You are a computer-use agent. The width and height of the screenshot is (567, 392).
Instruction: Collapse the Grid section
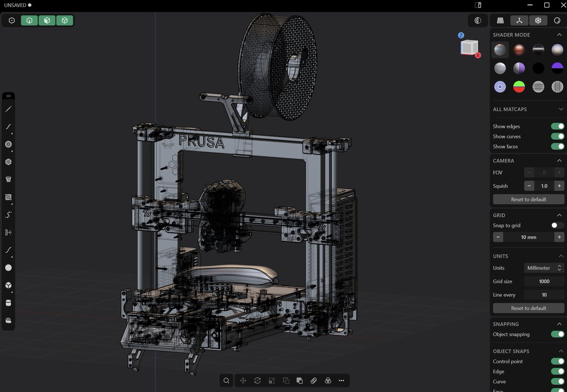[560, 215]
